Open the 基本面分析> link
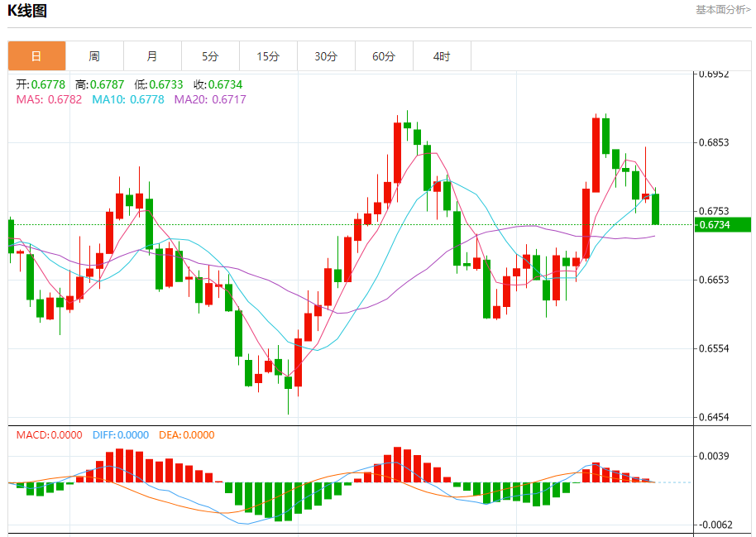This screenshot has width=756, height=537. coord(723,10)
